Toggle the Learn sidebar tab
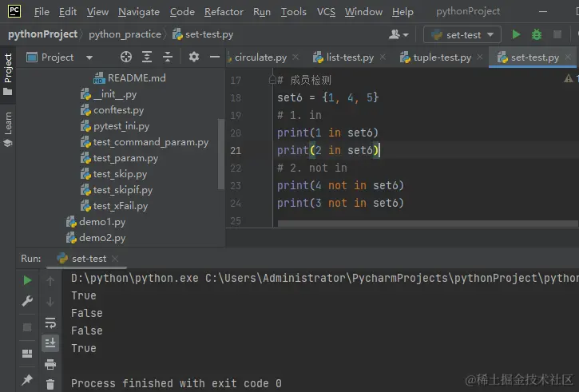This screenshot has width=579, height=392. (x=8, y=129)
